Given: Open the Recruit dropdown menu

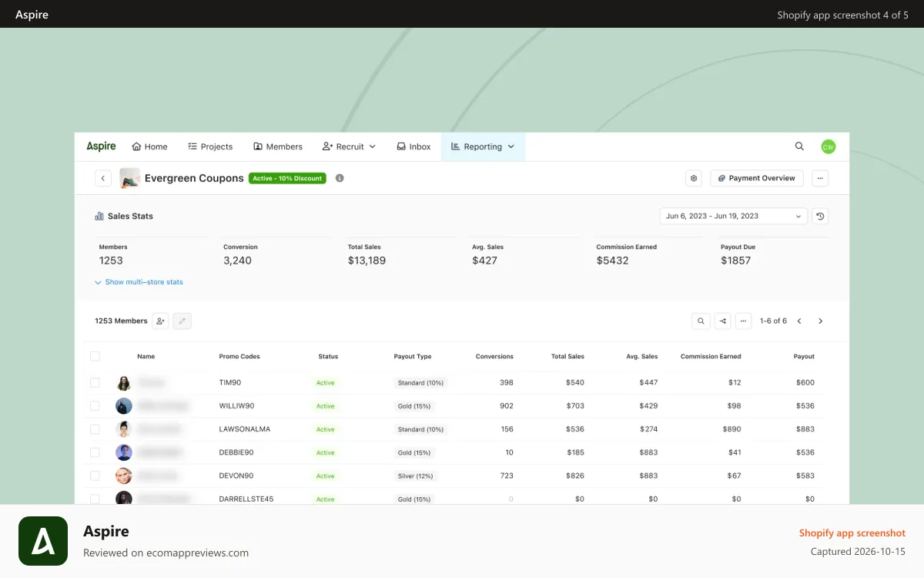Looking at the screenshot, I should pyautogui.click(x=349, y=146).
